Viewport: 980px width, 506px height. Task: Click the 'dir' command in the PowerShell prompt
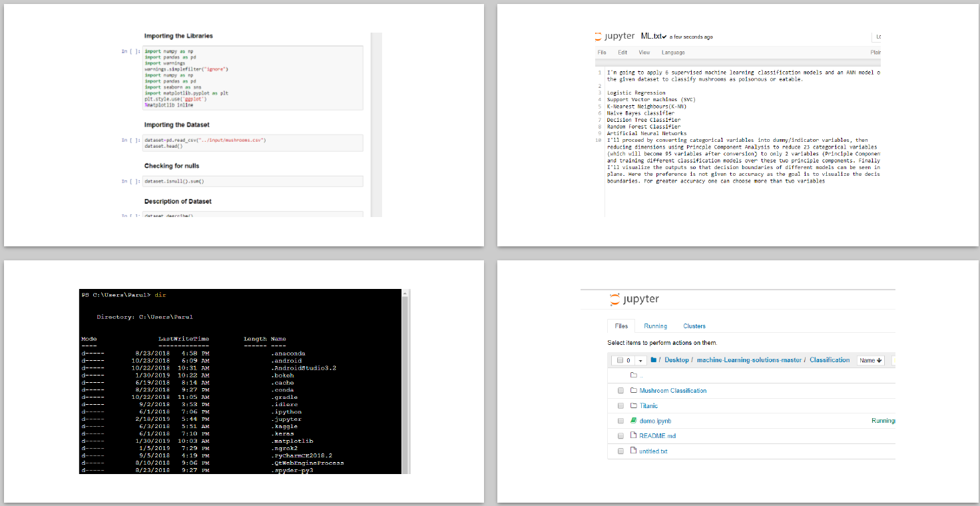160,295
